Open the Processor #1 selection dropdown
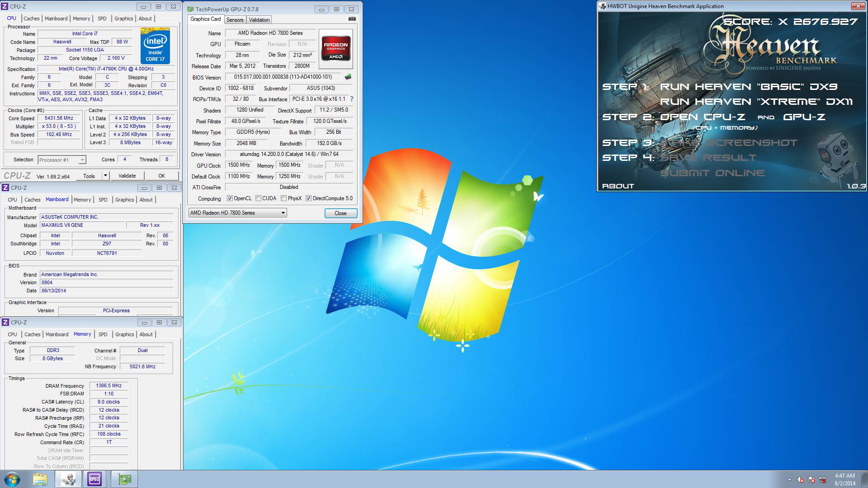Viewport: 868px width, 488px height. click(x=62, y=160)
